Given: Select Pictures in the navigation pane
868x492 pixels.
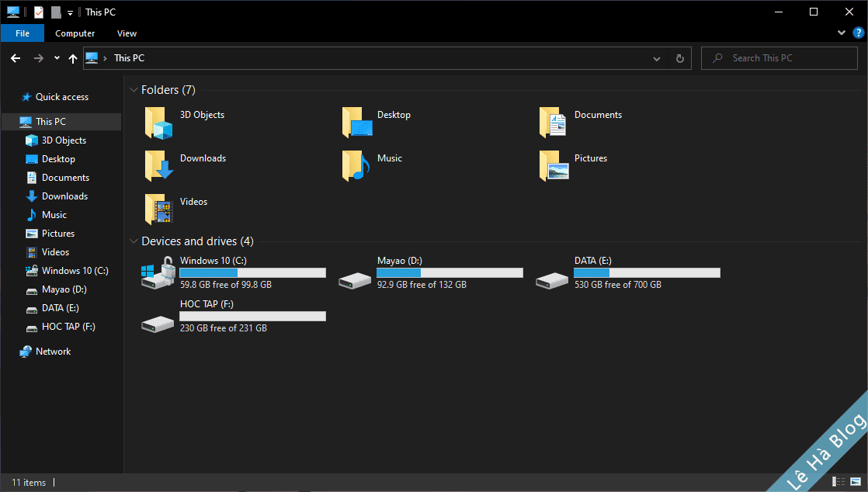Looking at the screenshot, I should point(57,233).
